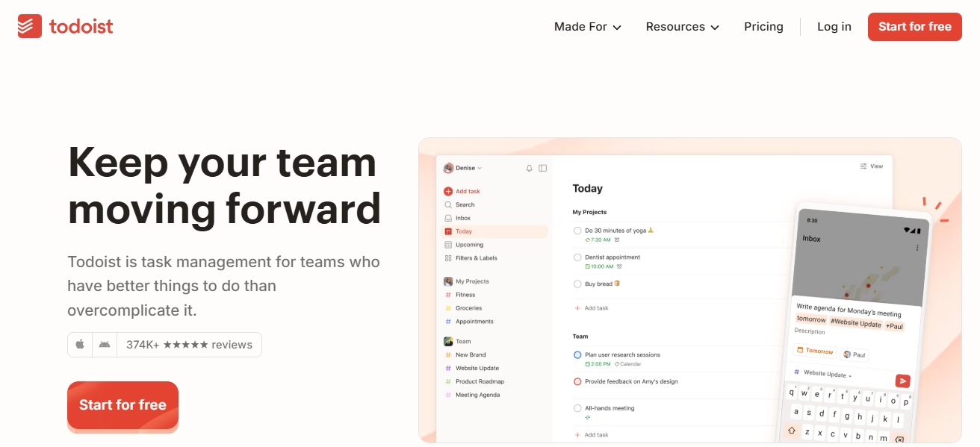Image resolution: width=980 pixels, height=447 pixels.
Task: Open the New Brand project
Action: tap(465, 355)
